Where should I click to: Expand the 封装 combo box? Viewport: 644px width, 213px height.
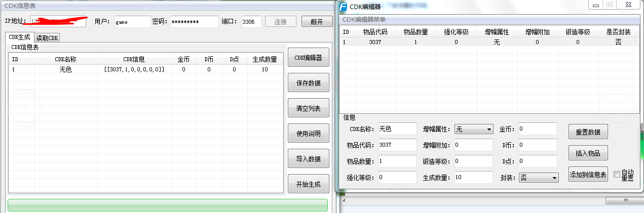539,178
